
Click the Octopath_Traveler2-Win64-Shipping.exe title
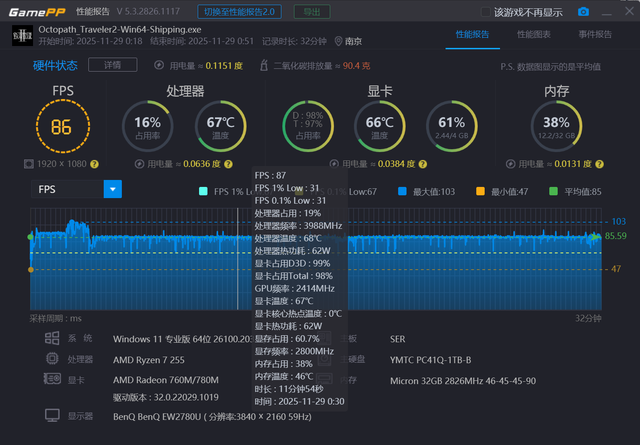tap(120, 29)
